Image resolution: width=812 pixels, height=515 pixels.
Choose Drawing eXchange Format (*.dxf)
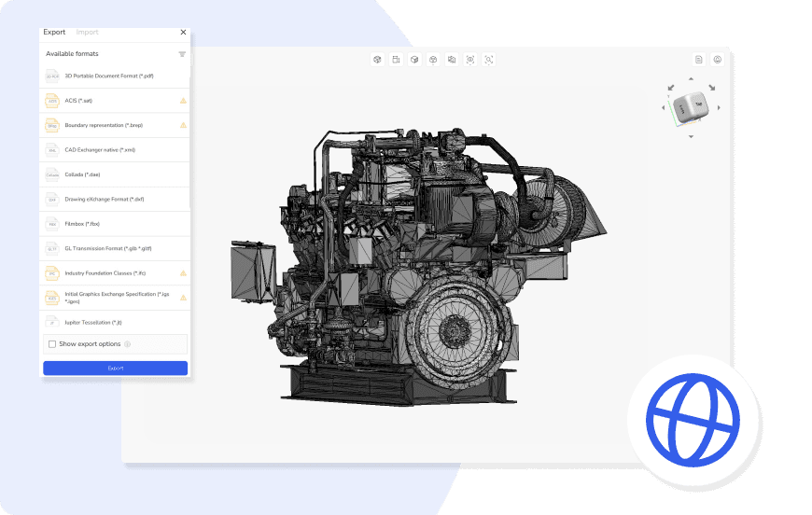115,200
